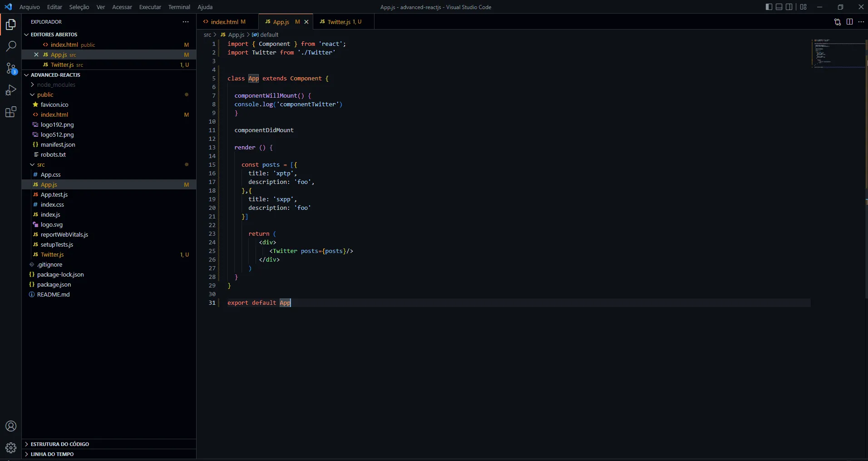Screen dimensions: 868x461
Task: Open the Seleção menu
Action: (79, 7)
